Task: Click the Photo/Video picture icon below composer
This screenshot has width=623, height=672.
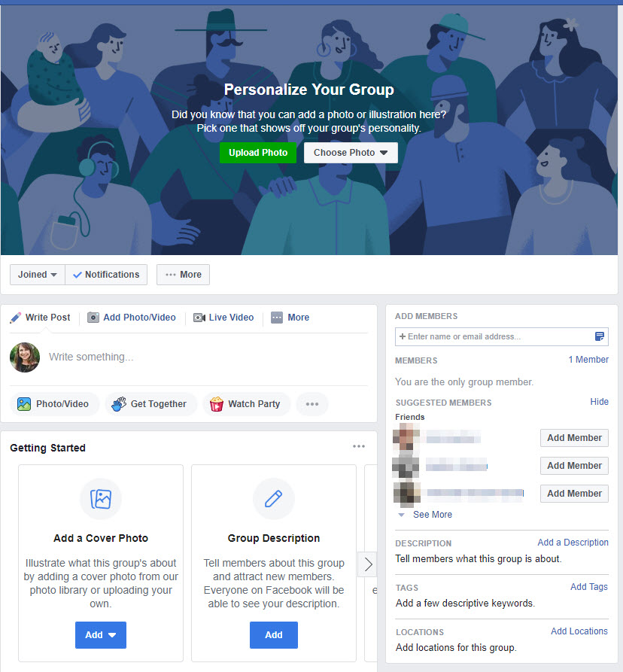Action: pyautogui.click(x=24, y=403)
